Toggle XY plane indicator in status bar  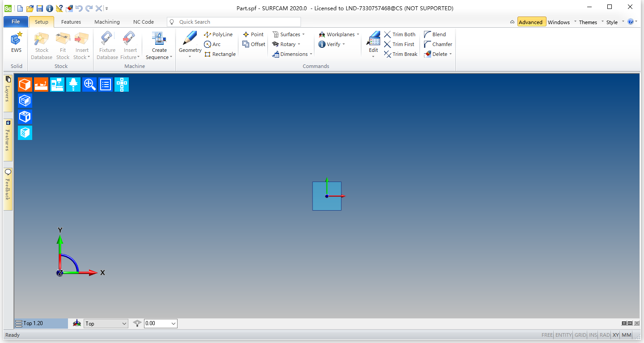[x=616, y=335]
